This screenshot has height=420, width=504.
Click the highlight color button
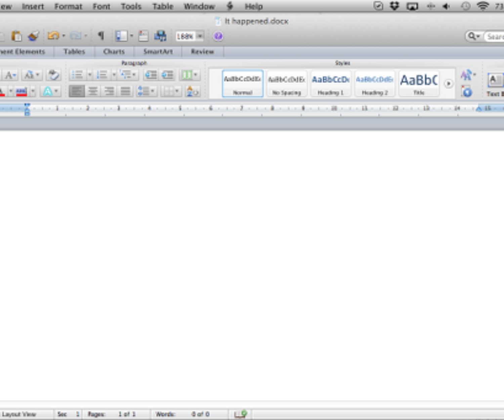pos(22,91)
